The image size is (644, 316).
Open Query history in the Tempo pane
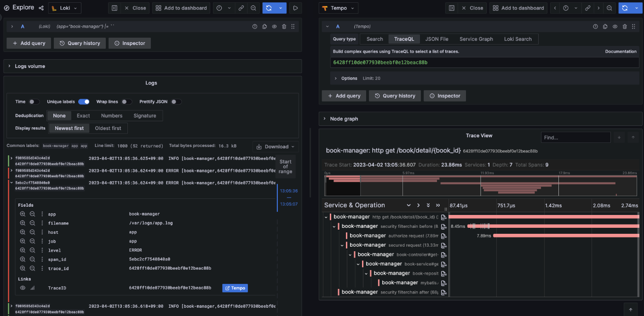(395, 96)
